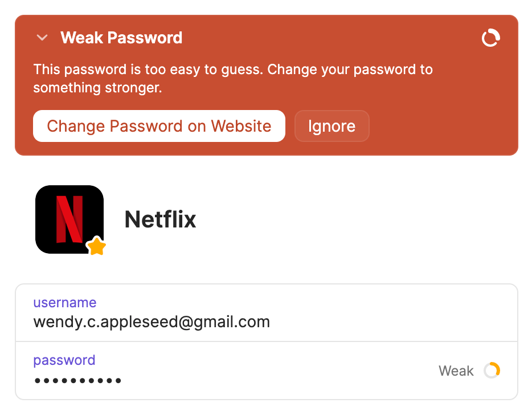Click the red N logo inside Netflix icon

click(69, 219)
